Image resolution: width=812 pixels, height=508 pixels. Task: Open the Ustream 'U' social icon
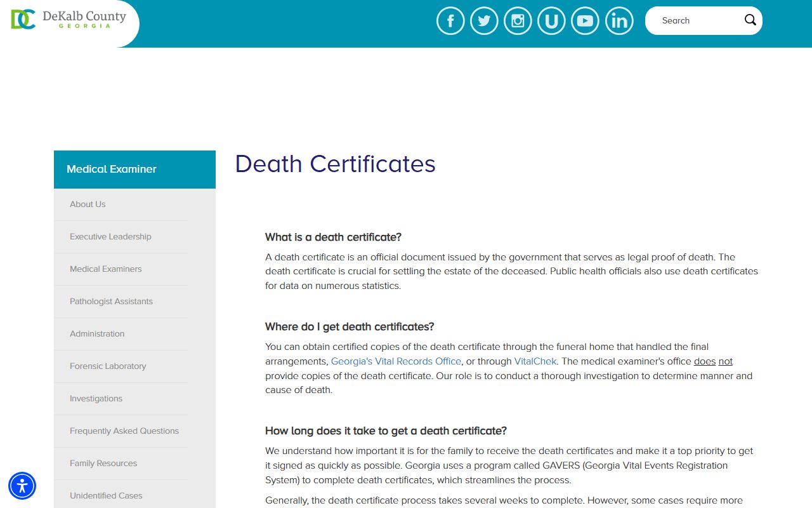[x=551, y=21]
